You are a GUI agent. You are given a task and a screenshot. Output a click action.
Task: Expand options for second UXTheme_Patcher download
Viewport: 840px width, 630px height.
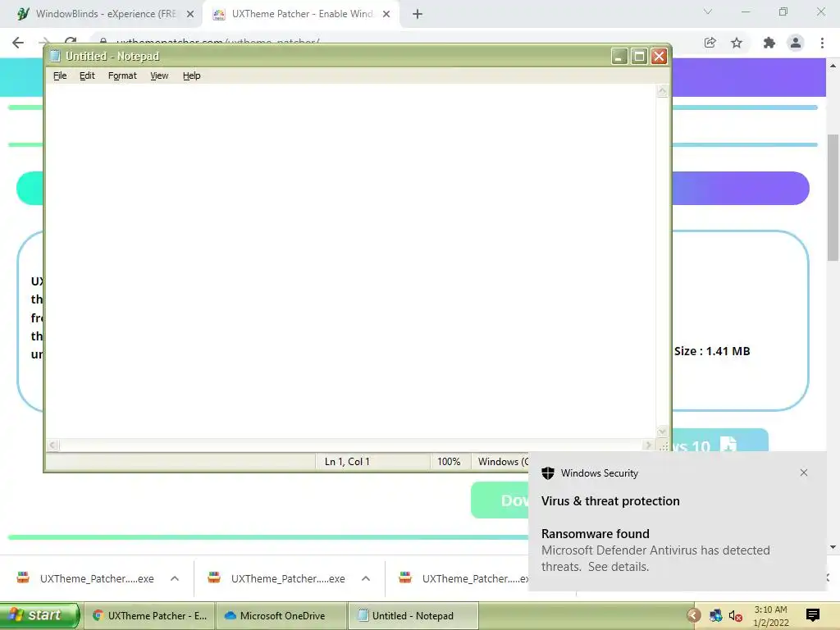coord(366,578)
